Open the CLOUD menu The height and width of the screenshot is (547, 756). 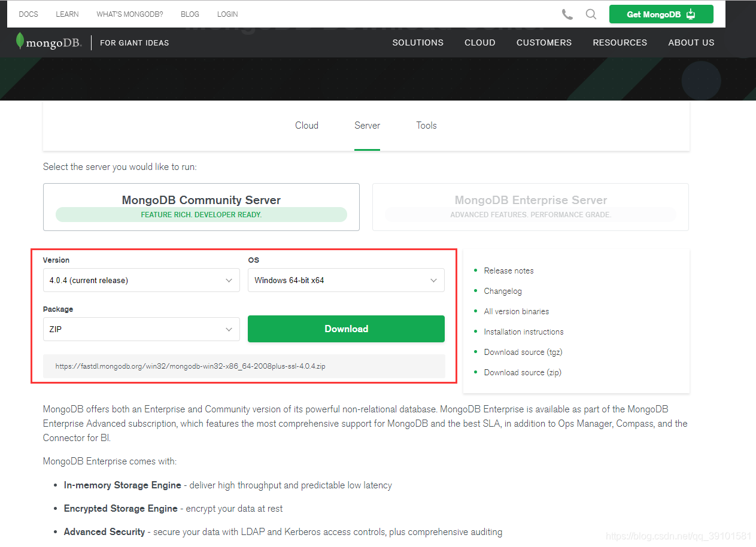pyautogui.click(x=480, y=42)
